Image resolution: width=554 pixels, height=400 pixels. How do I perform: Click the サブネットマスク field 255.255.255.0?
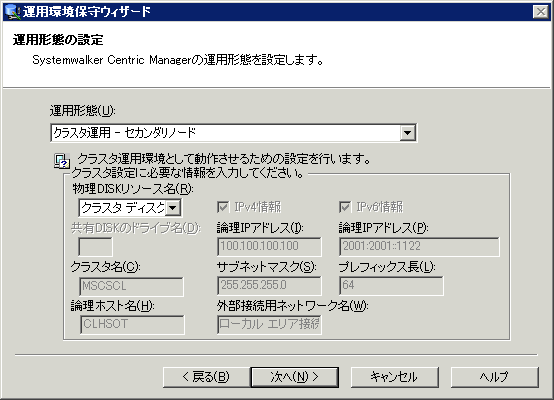pyautogui.click(x=269, y=285)
